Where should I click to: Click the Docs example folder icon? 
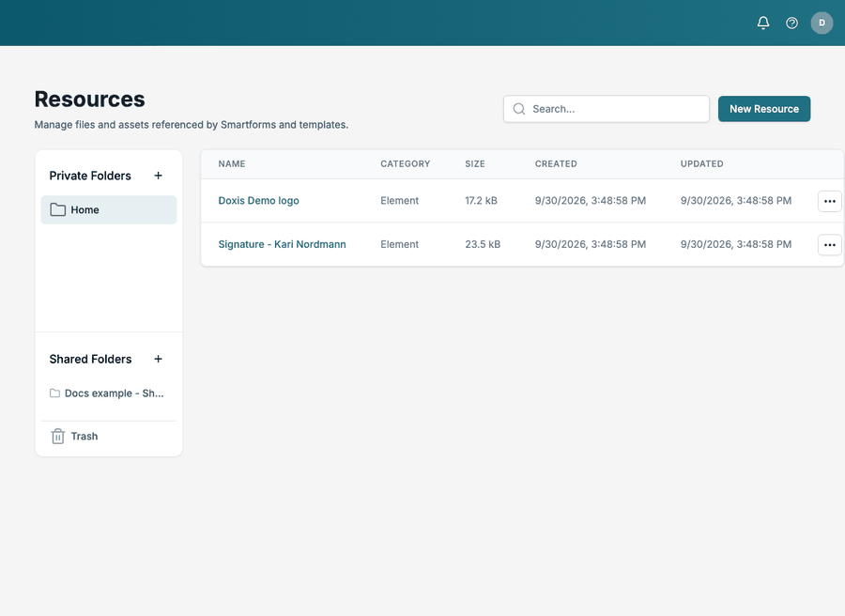(x=54, y=393)
